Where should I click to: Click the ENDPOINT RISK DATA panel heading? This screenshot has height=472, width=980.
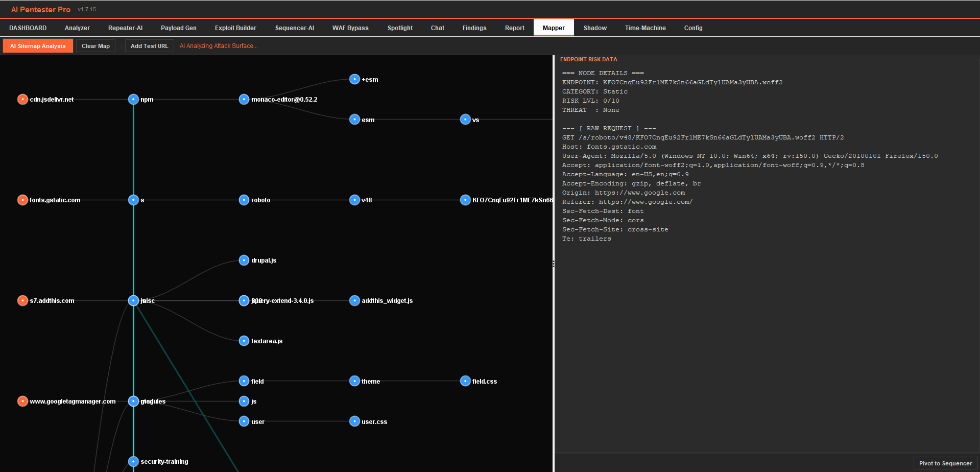[x=588, y=59]
